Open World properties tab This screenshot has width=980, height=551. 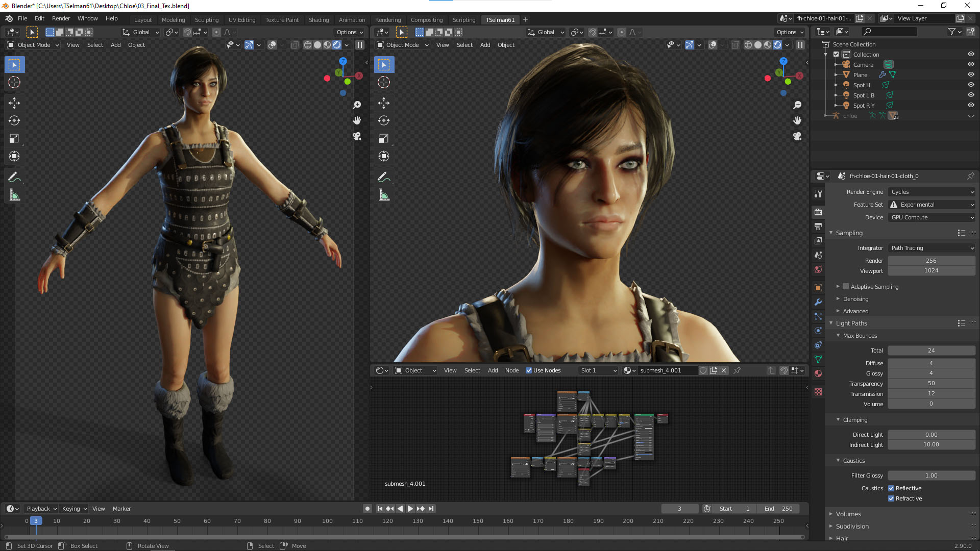[818, 269]
